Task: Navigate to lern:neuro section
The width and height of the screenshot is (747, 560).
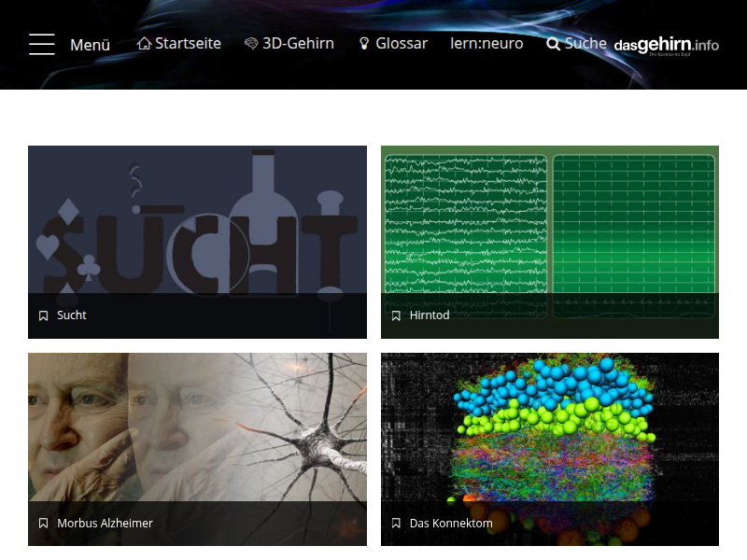Action: (x=486, y=43)
